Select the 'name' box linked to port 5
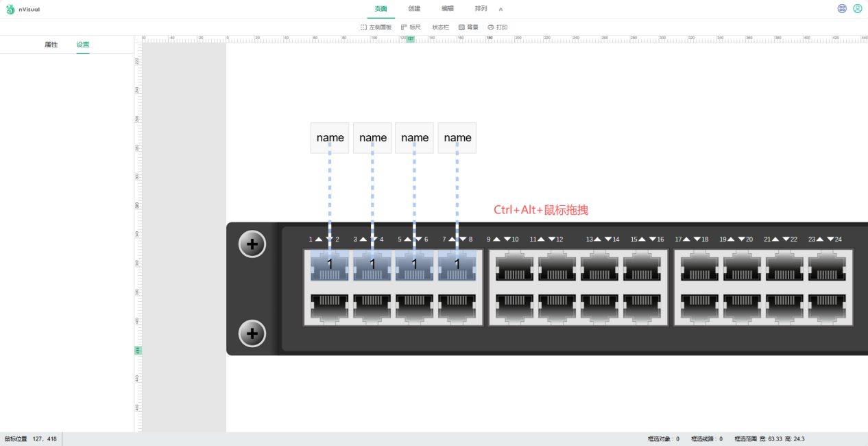Image resolution: width=868 pixels, height=446 pixels. pos(415,138)
